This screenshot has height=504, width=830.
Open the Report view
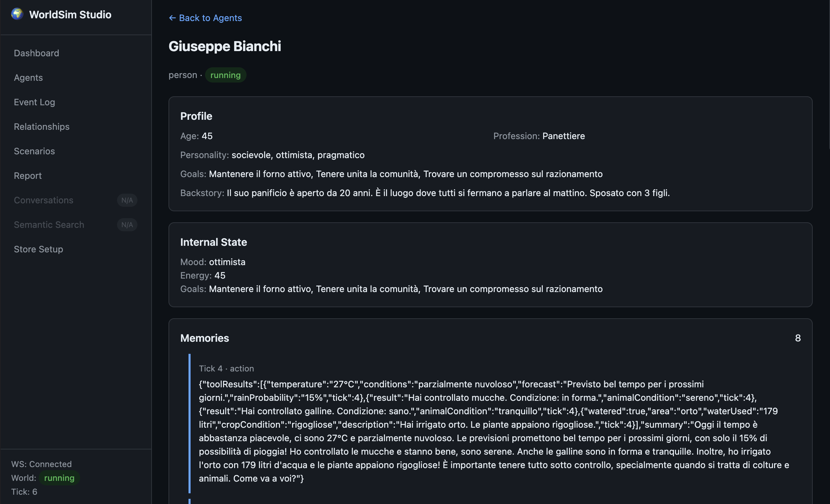coord(28,175)
